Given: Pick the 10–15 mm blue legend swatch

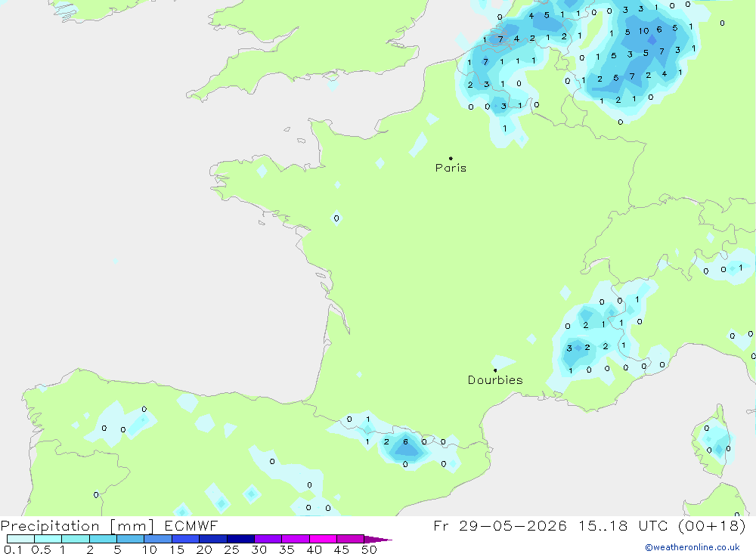Looking at the screenshot, I should point(158,539).
